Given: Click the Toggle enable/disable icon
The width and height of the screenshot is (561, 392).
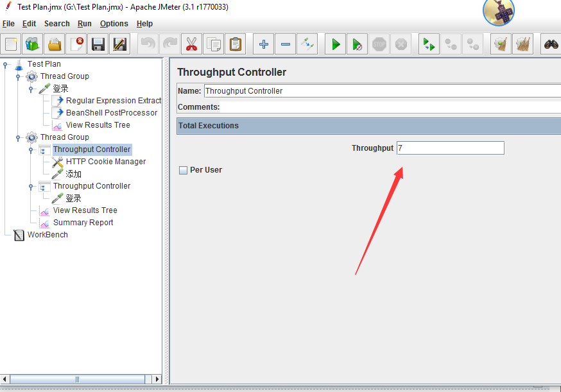Looking at the screenshot, I should (x=307, y=44).
